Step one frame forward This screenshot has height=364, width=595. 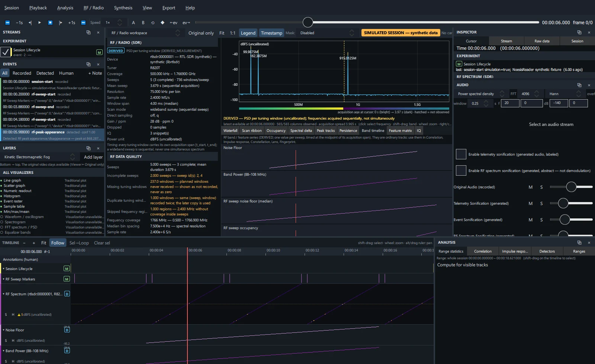pyautogui.click(x=61, y=23)
